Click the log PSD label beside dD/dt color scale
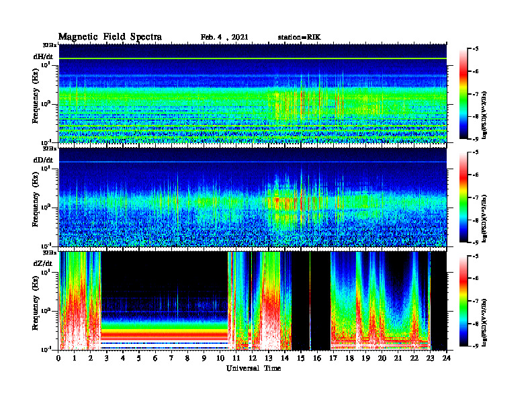The height and width of the screenshot is (411, 532). coord(484,218)
